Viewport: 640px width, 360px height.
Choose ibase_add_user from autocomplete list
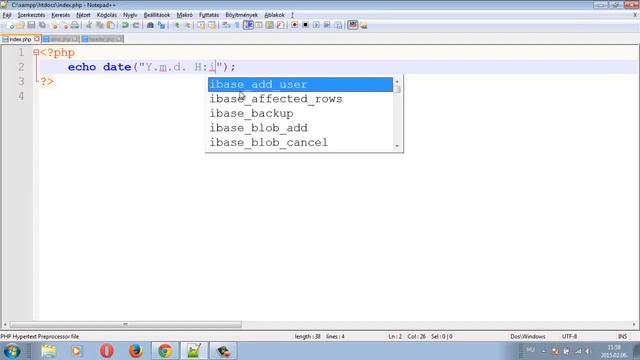(x=300, y=84)
